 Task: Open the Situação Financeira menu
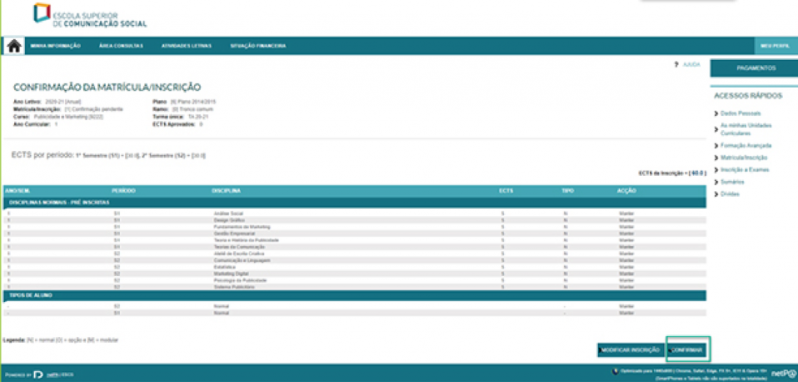(258, 46)
